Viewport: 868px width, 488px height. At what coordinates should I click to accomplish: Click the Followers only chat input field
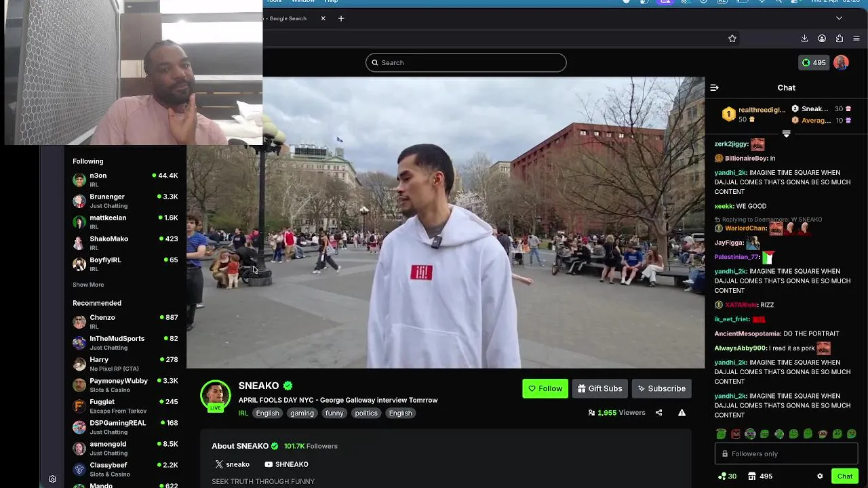click(x=786, y=453)
